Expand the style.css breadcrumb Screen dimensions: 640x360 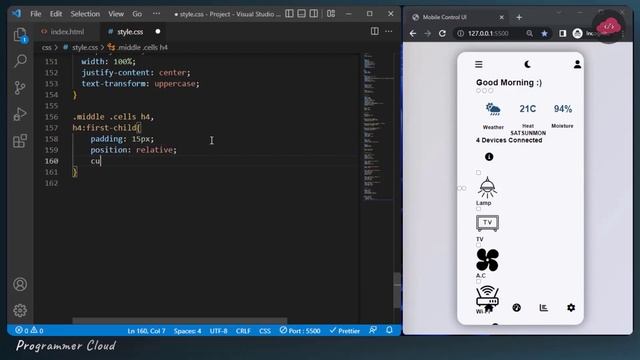[x=85, y=47]
